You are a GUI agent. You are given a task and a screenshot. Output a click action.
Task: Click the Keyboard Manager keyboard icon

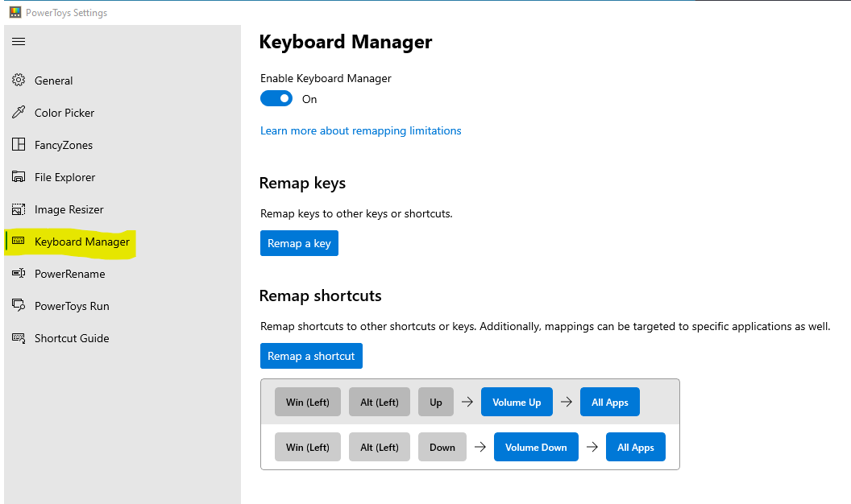(19, 241)
